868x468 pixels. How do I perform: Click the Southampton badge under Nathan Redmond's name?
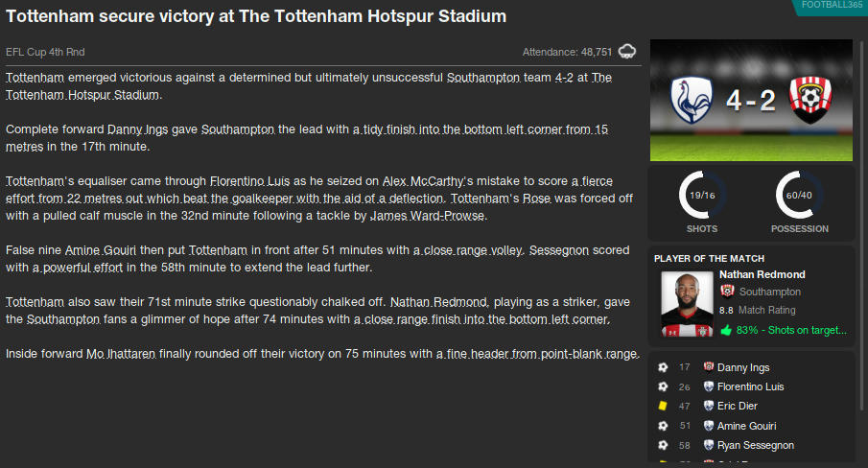pos(727,292)
